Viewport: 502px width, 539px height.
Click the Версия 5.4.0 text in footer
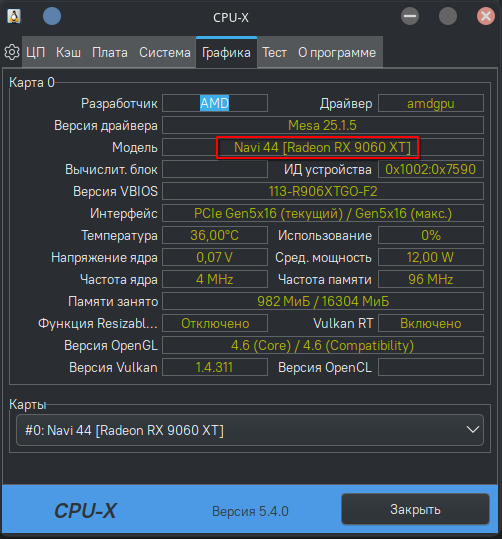tap(250, 511)
